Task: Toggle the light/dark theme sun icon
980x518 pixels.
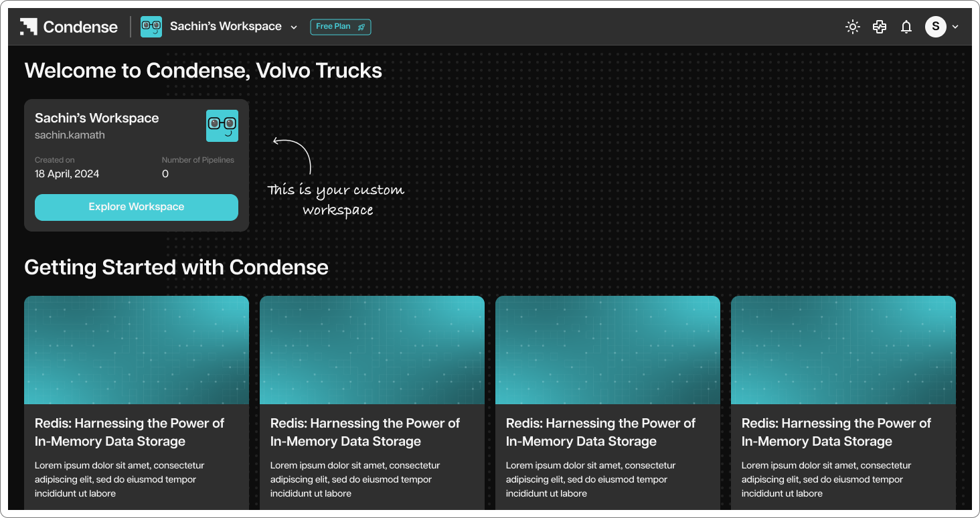Action: click(x=852, y=27)
